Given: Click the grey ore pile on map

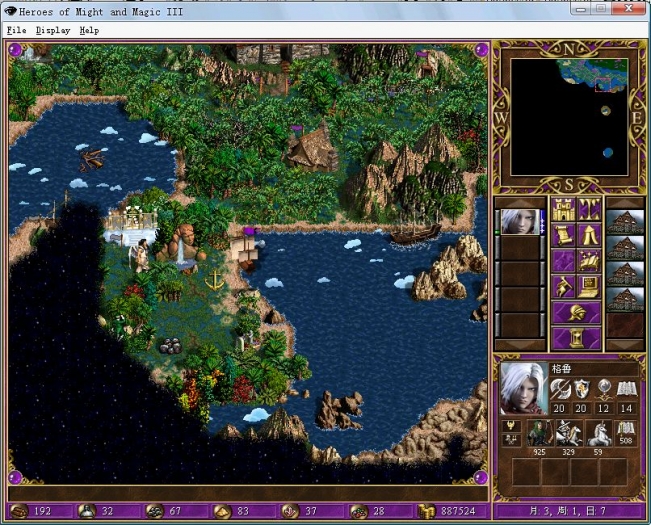Looking at the screenshot, I should (171, 346).
